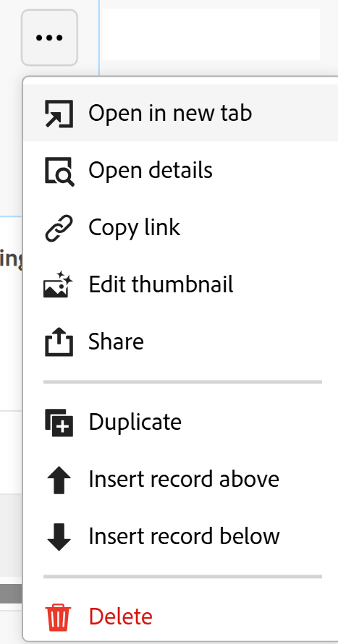Choose Insert record below
The width and height of the screenshot is (338, 644).
coord(181,536)
